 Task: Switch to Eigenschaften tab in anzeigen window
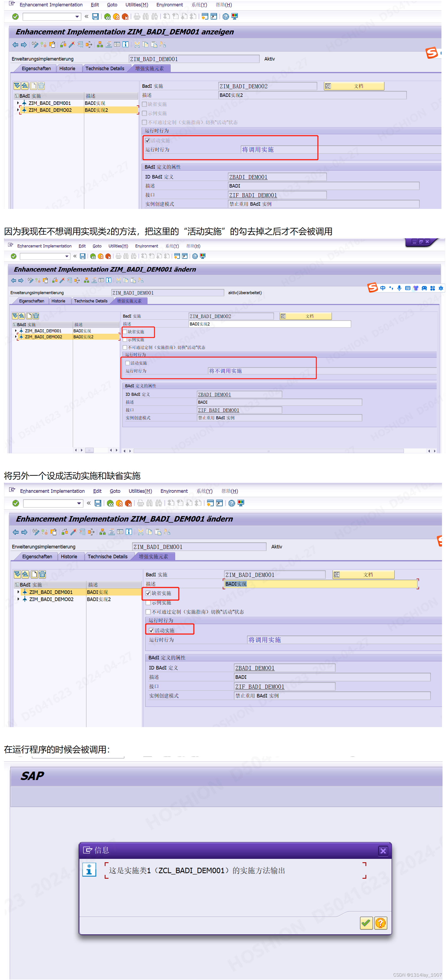(36, 69)
